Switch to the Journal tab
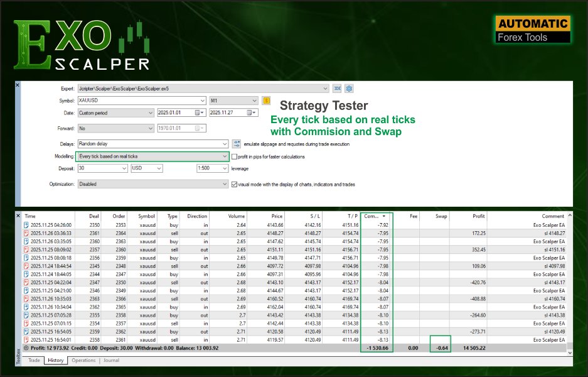The image size is (588, 377). [x=112, y=361]
